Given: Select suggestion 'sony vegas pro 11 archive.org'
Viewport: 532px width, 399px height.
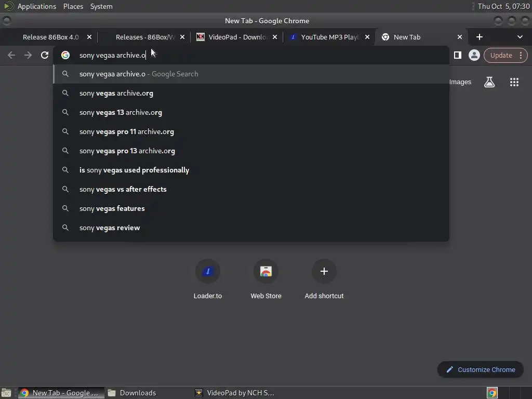Looking at the screenshot, I should 251,131.
